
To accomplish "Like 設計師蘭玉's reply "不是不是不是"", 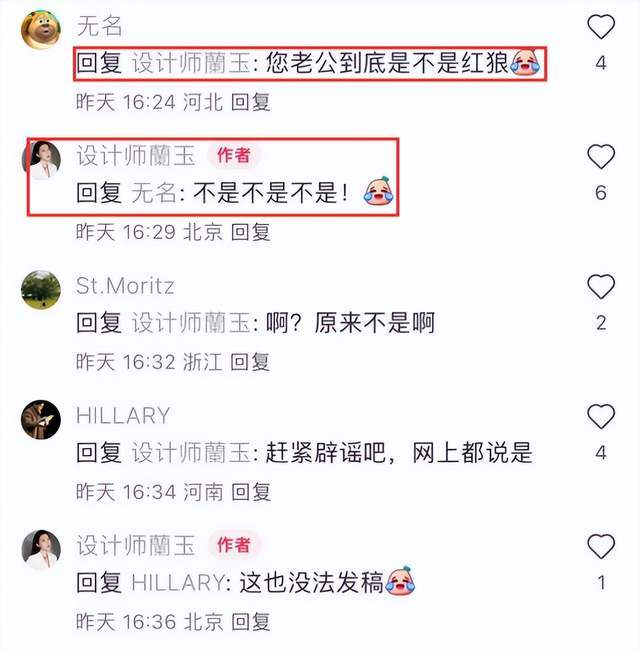I will [x=601, y=156].
